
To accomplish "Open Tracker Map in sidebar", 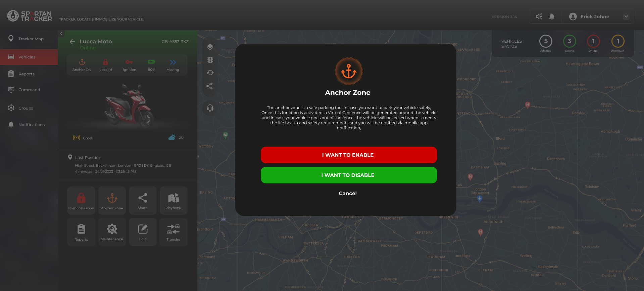I will tap(29, 39).
